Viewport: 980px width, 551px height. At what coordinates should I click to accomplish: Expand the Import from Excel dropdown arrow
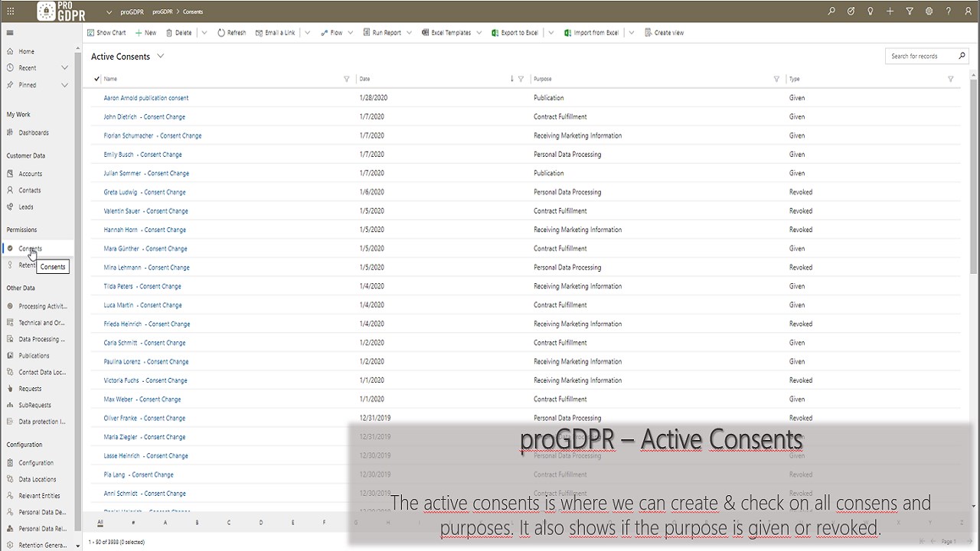click(632, 33)
